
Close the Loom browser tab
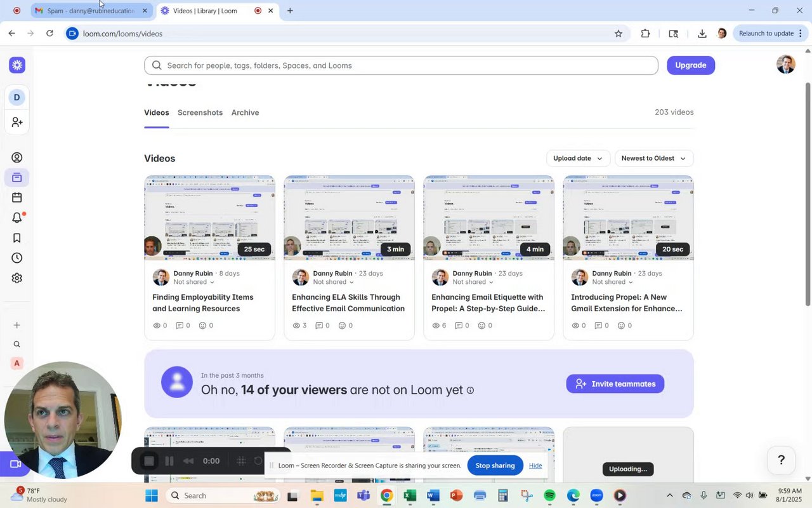271,11
